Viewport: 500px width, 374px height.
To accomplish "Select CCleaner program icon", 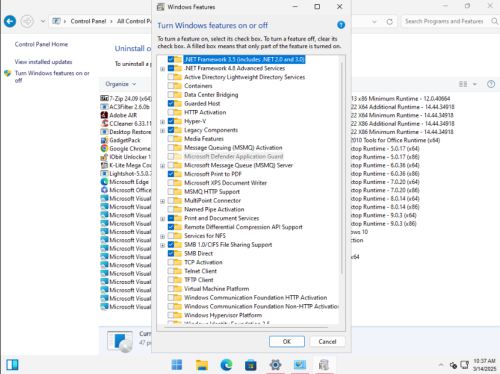I will 104,123.
